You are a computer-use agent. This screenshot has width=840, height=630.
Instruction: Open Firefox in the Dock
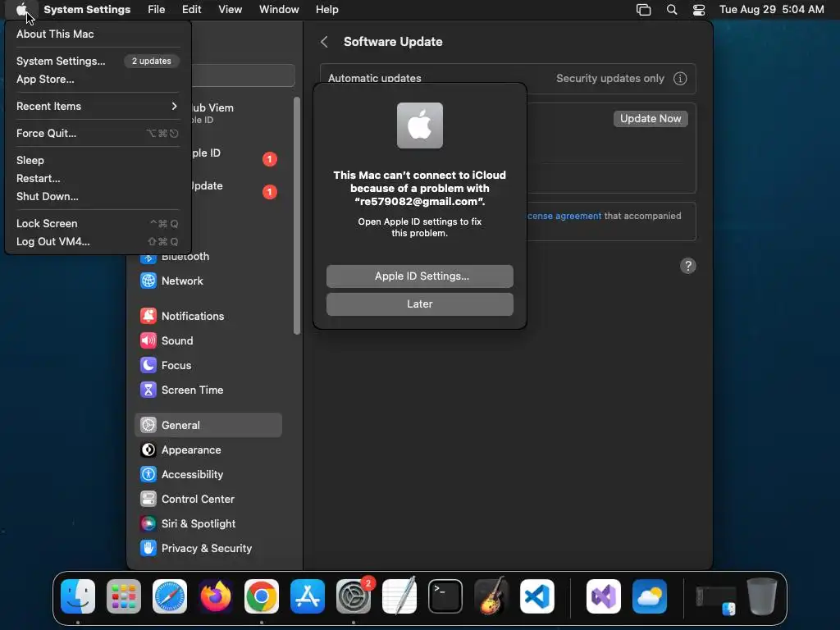pyautogui.click(x=216, y=596)
